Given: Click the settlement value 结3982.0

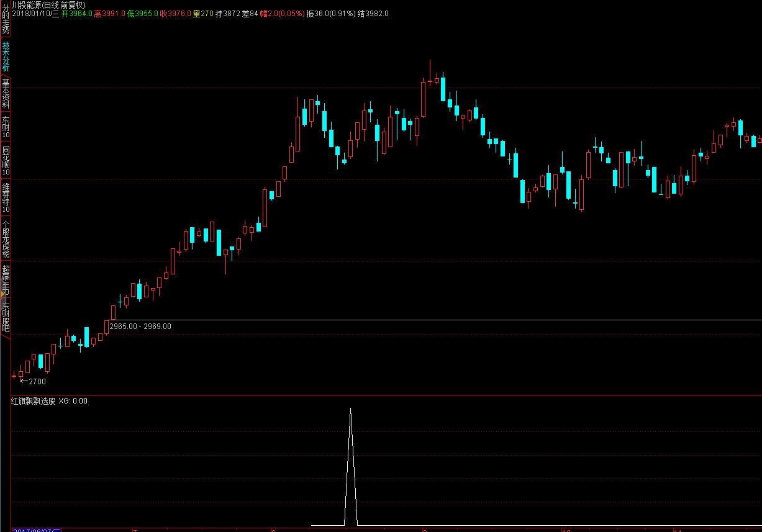Looking at the screenshot, I should tap(373, 13).
